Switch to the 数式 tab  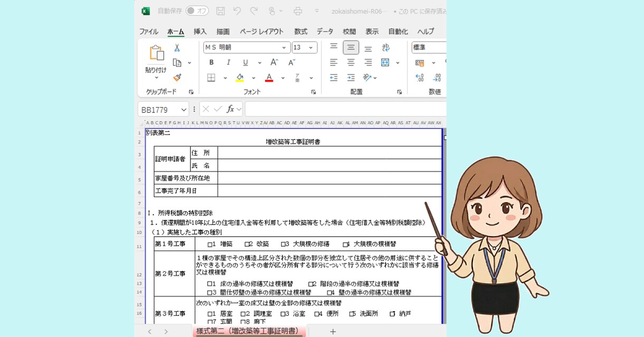point(301,32)
